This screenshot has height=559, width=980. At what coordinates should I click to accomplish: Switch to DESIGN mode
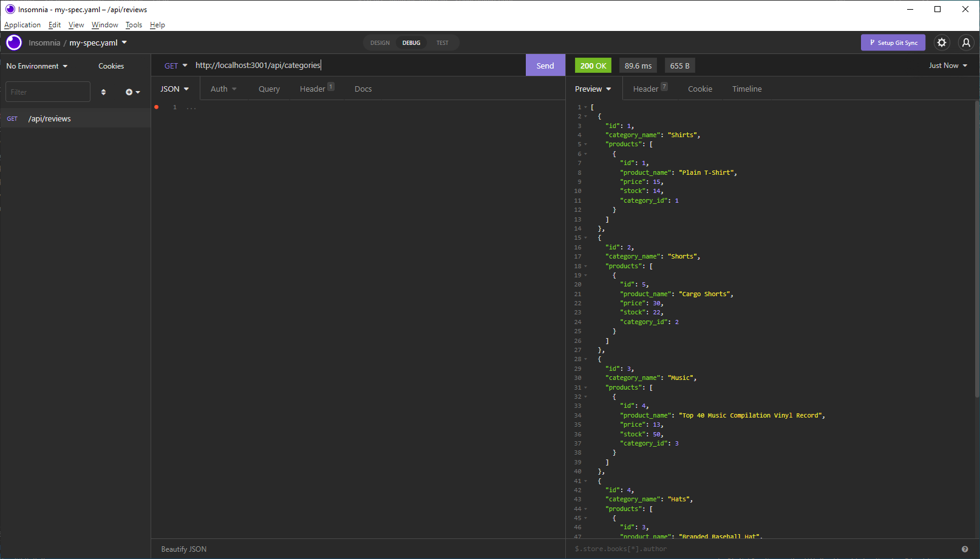(380, 42)
